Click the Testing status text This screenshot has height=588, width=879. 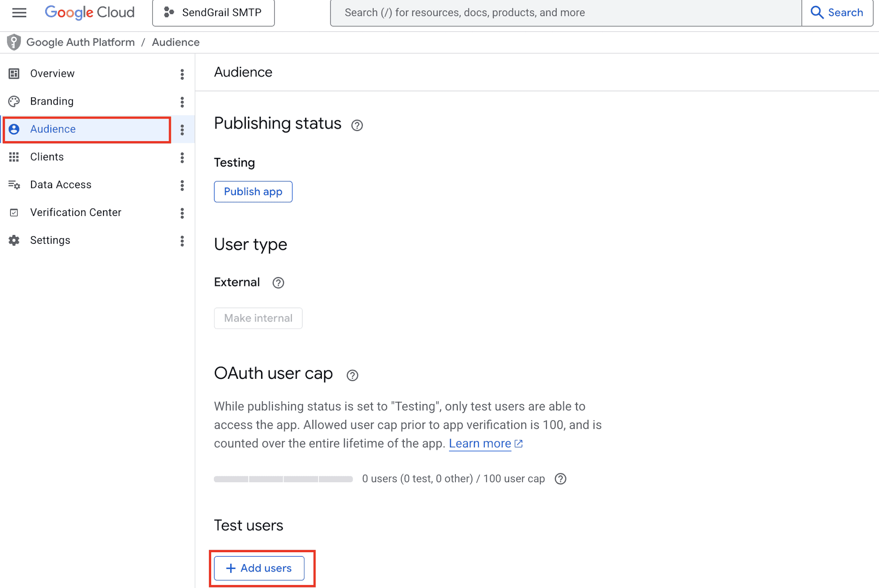[234, 162]
